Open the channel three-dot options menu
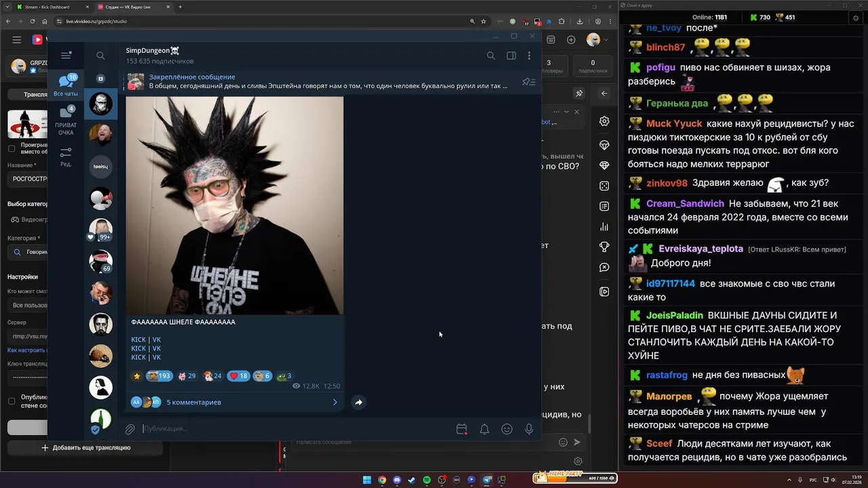Image resolution: width=868 pixels, height=488 pixels. pyautogui.click(x=529, y=56)
